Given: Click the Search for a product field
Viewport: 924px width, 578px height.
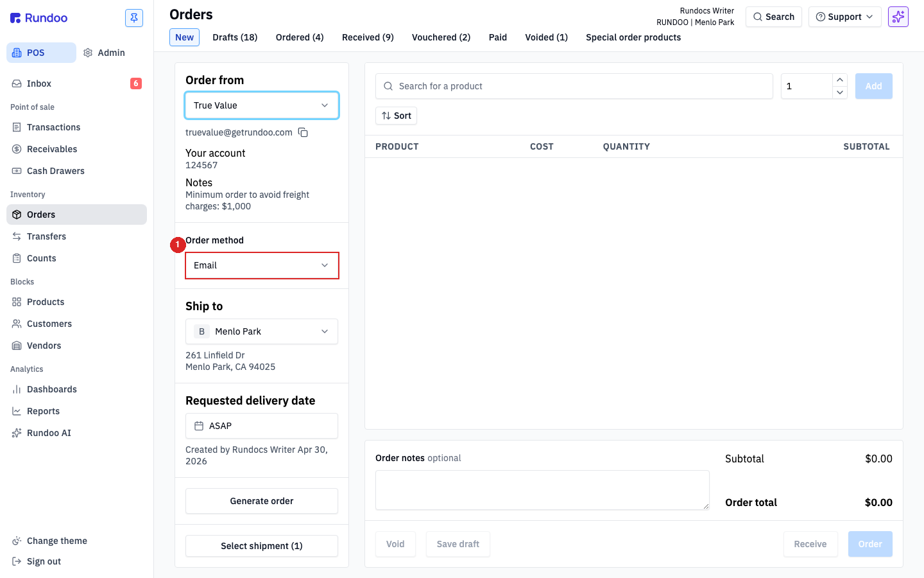Looking at the screenshot, I should coord(574,86).
